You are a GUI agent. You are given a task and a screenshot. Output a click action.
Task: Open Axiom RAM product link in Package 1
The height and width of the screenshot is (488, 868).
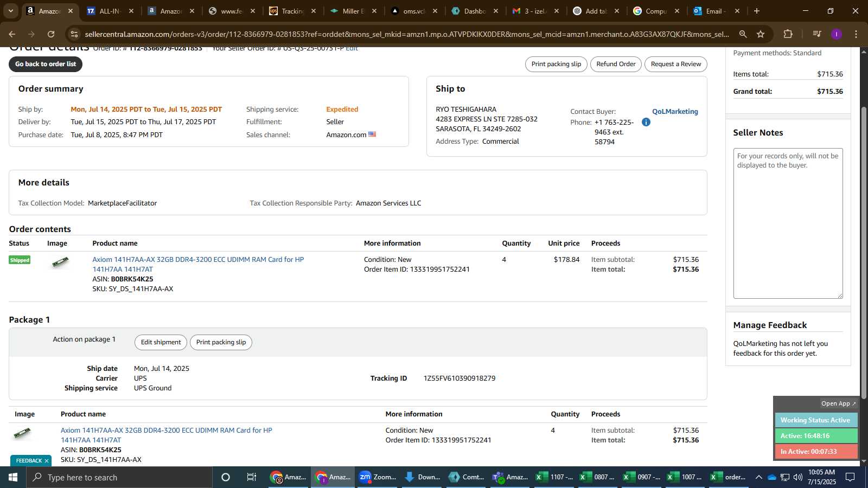tap(167, 435)
